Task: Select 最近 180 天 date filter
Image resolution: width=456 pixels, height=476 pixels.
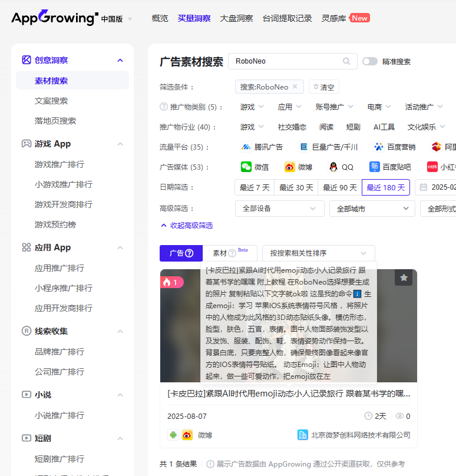Action: click(386, 187)
